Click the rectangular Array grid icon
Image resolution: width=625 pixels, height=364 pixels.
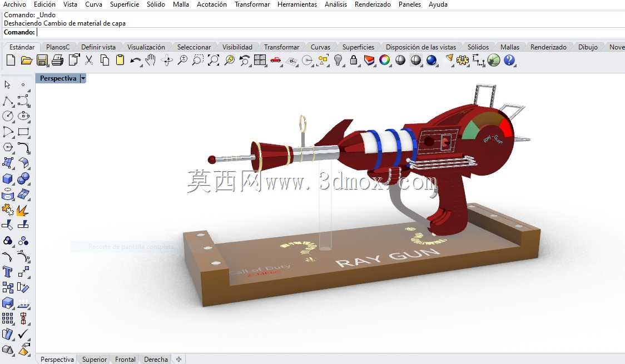point(8,318)
